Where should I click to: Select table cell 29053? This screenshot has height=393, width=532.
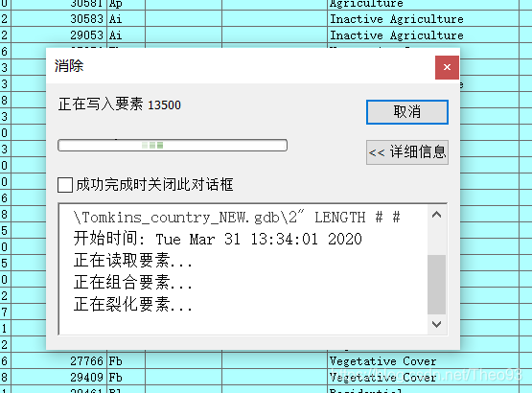click(59, 35)
